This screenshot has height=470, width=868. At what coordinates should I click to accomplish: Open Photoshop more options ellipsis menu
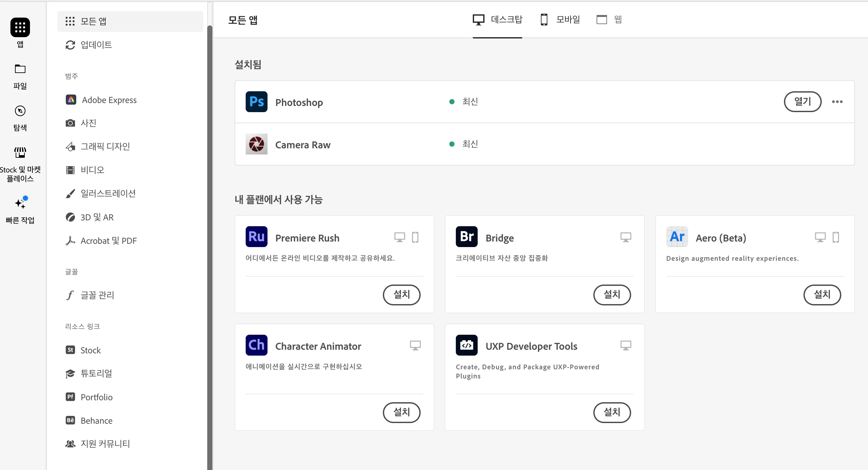click(x=837, y=101)
